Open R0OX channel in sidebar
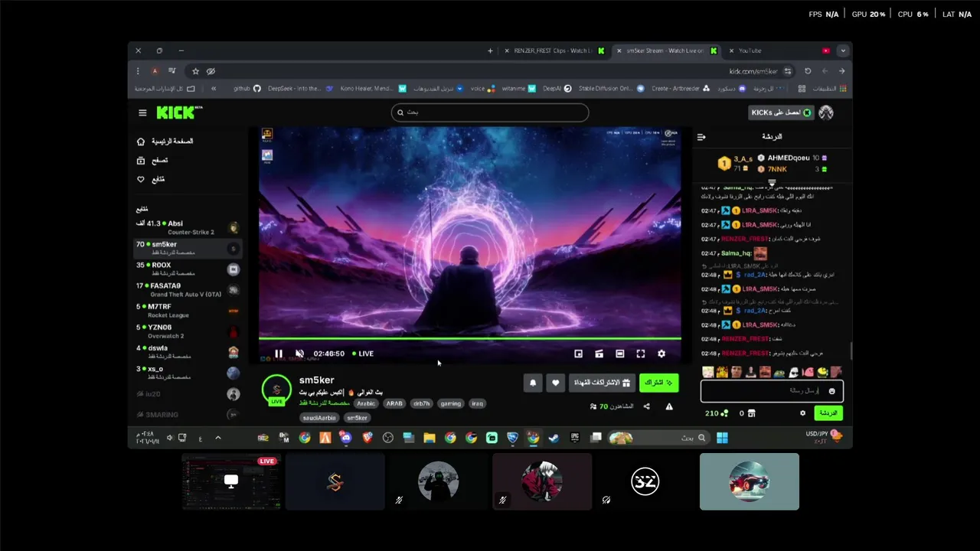This screenshot has height=551, width=980. pyautogui.click(x=188, y=269)
